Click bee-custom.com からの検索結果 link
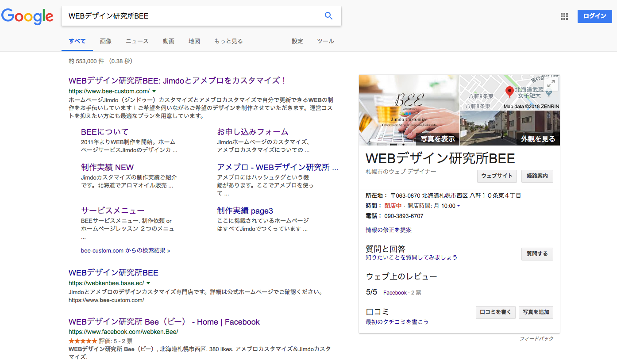 tap(125, 250)
